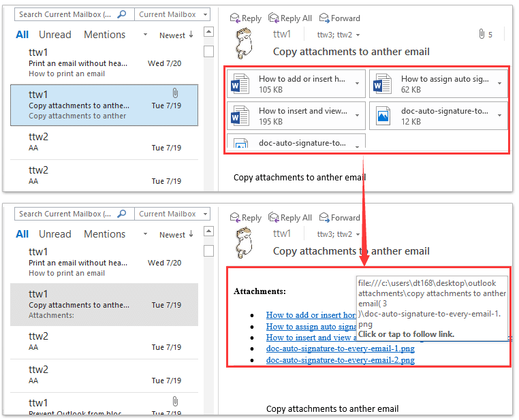The width and height of the screenshot is (519, 420).
Task: Toggle Newest sort order in bottom window
Action: click(x=176, y=234)
